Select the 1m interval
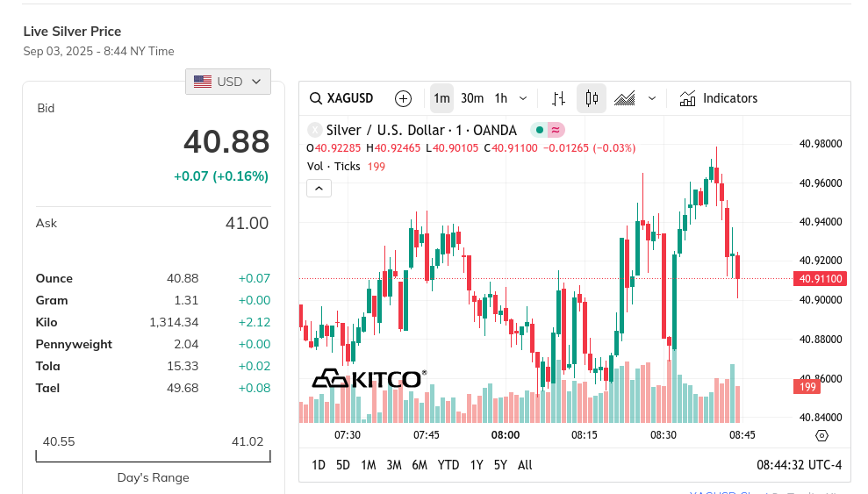The width and height of the screenshot is (868, 494). (441, 98)
